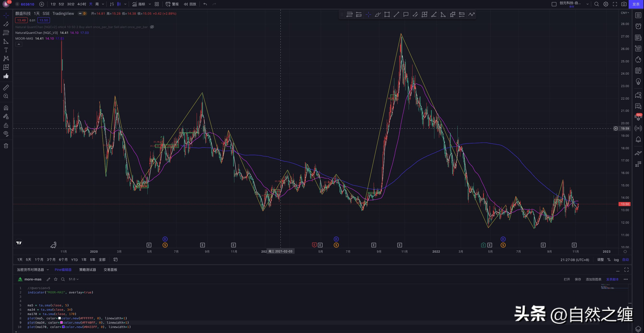The height and width of the screenshot is (333, 644).
Task: Click 添加到图表 to add script to chart
Action: (x=594, y=279)
